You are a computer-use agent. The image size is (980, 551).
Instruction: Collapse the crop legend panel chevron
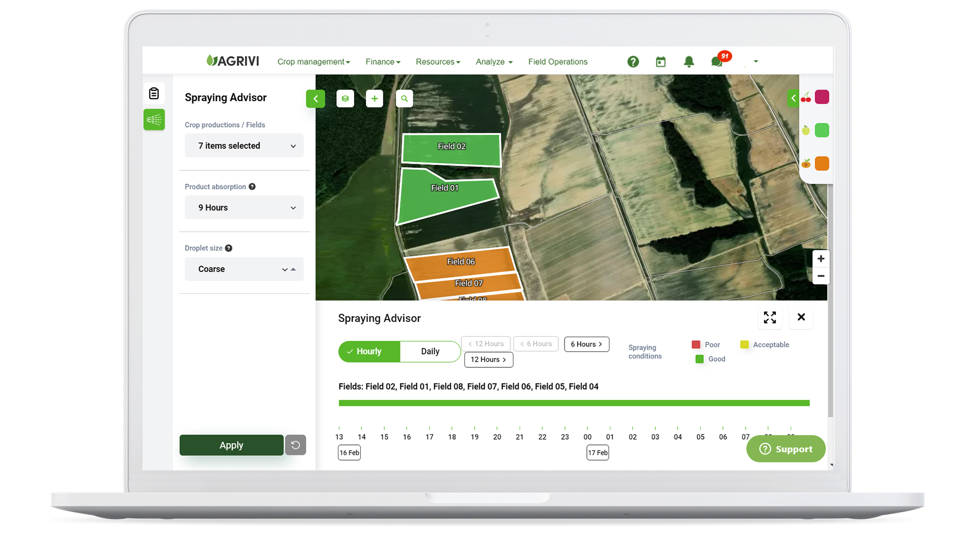(x=793, y=98)
